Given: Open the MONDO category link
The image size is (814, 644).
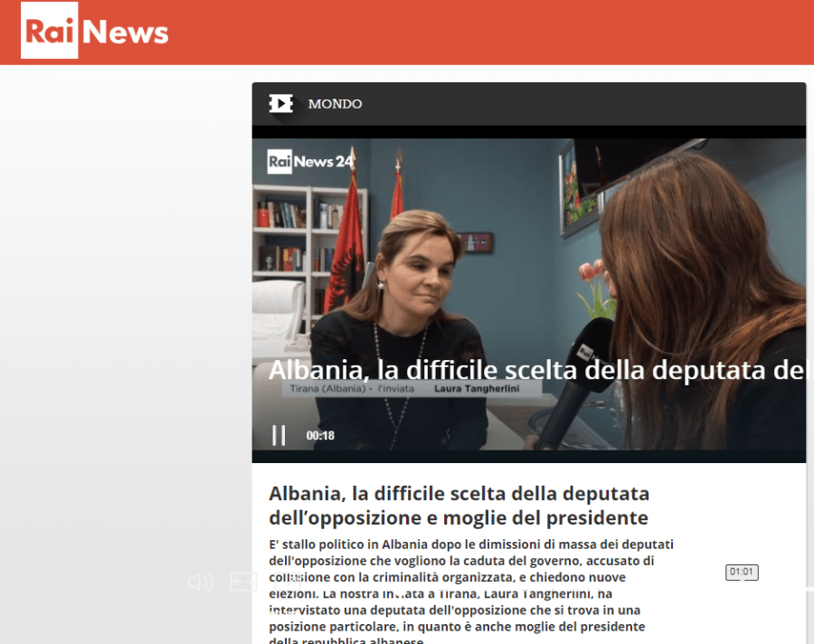Looking at the screenshot, I should tap(335, 104).
